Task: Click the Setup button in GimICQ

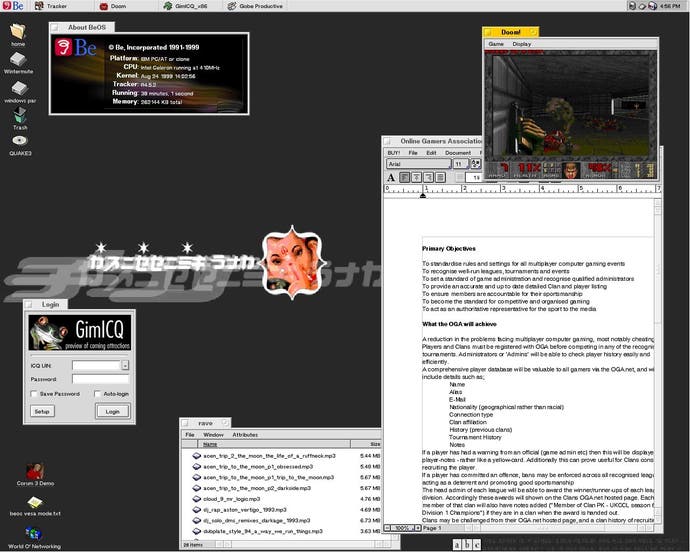Action: (x=42, y=412)
